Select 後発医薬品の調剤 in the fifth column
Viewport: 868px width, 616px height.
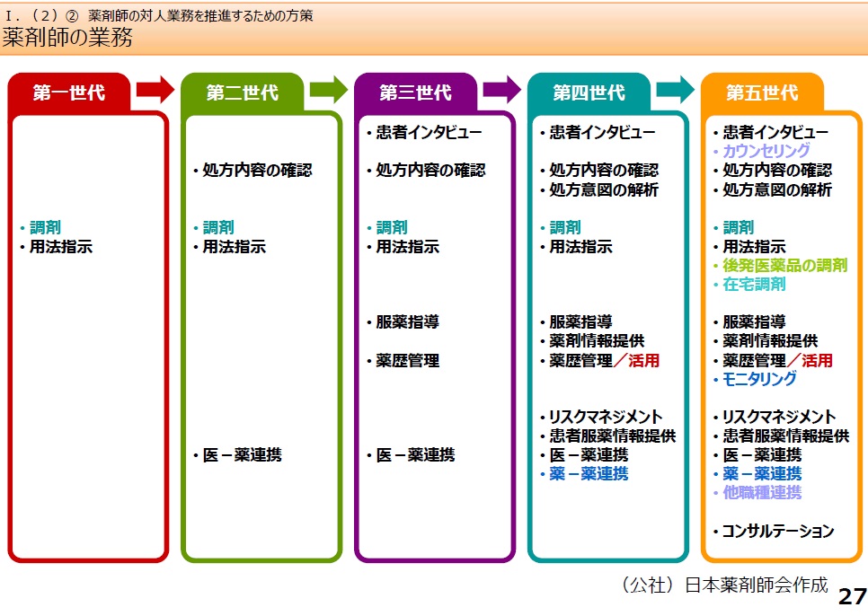785,266
